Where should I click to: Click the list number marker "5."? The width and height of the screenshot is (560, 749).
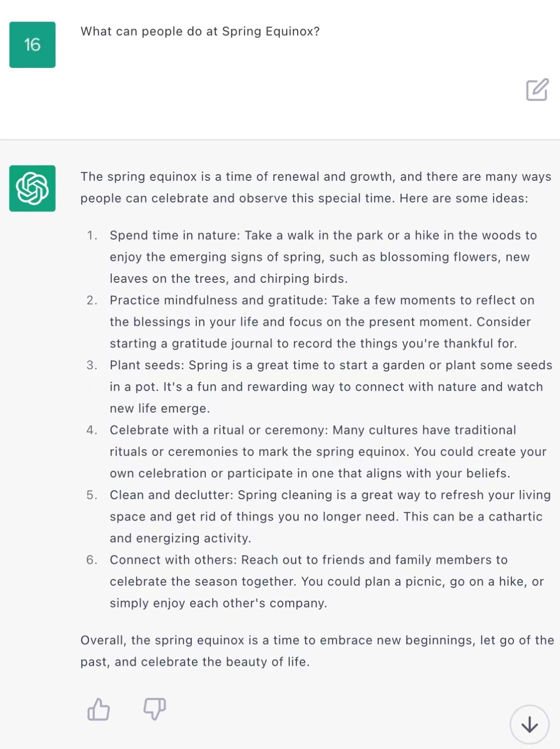click(92, 495)
